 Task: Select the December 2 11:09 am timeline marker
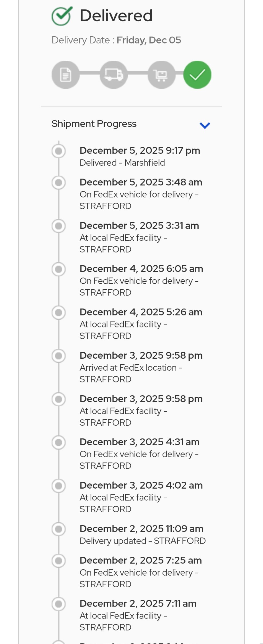pos(59,529)
